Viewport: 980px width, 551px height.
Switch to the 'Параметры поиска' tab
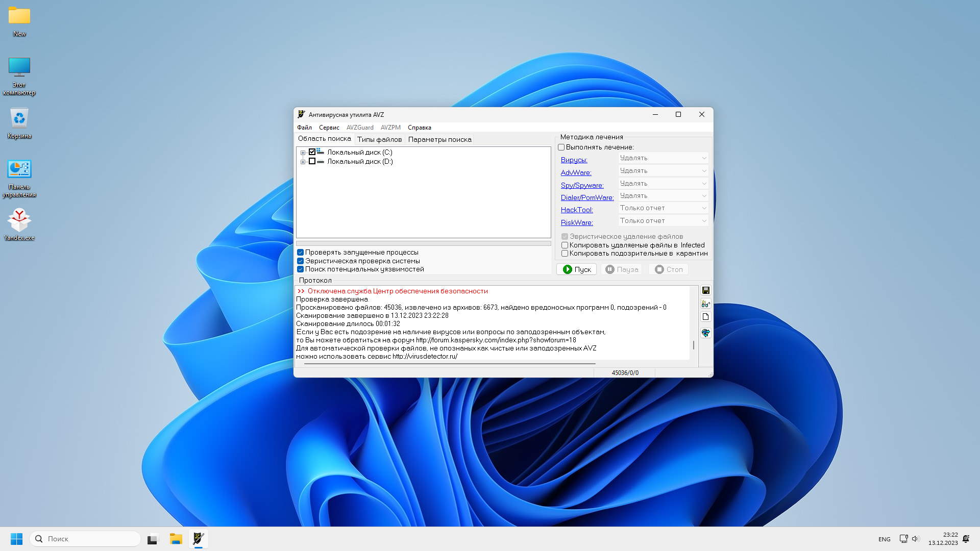[x=439, y=139]
